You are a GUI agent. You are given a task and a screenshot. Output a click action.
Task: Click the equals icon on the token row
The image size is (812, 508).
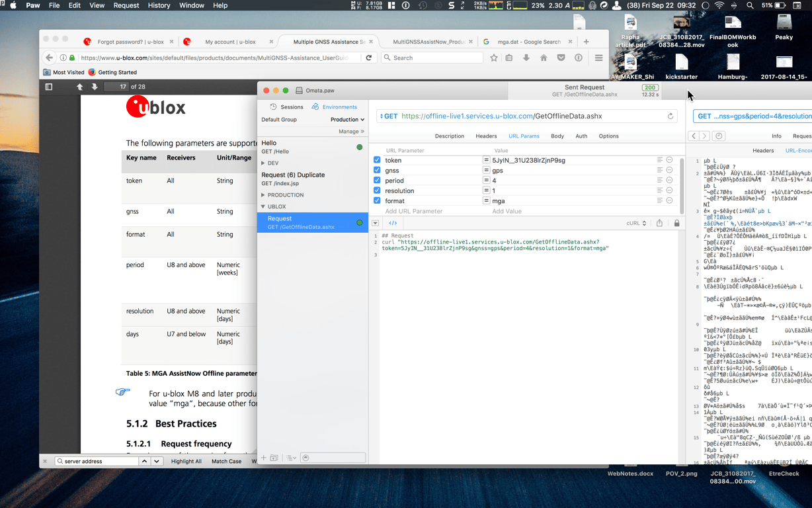pyautogui.click(x=486, y=160)
